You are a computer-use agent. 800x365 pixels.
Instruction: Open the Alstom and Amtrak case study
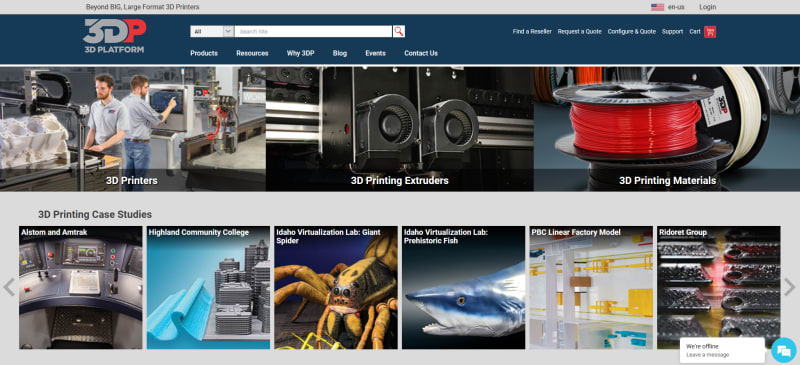tap(81, 287)
